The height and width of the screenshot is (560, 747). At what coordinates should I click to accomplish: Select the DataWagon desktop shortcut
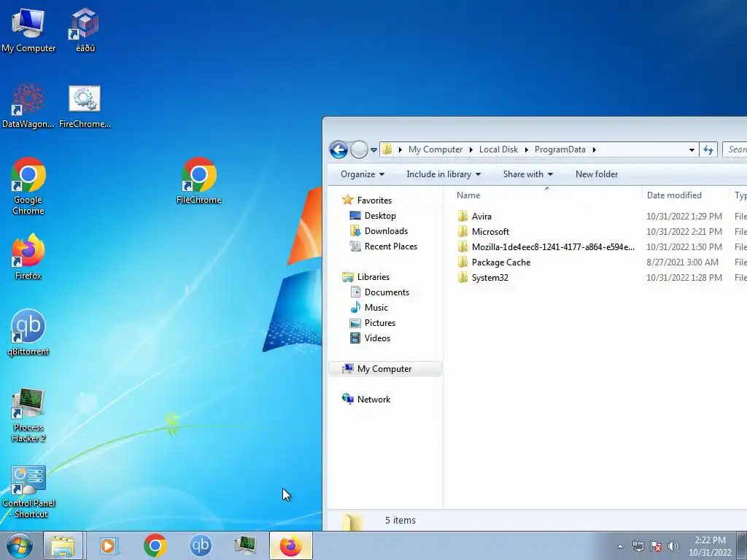click(x=28, y=106)
